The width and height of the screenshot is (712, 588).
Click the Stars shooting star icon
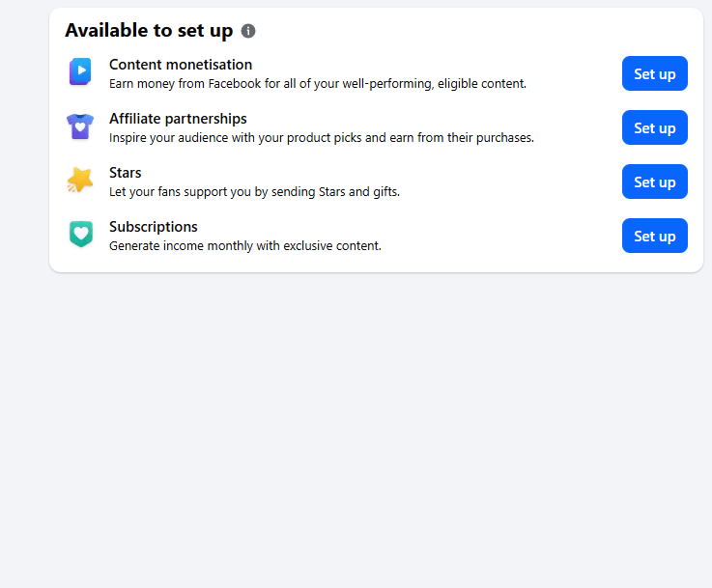click(x=80, y=181)
